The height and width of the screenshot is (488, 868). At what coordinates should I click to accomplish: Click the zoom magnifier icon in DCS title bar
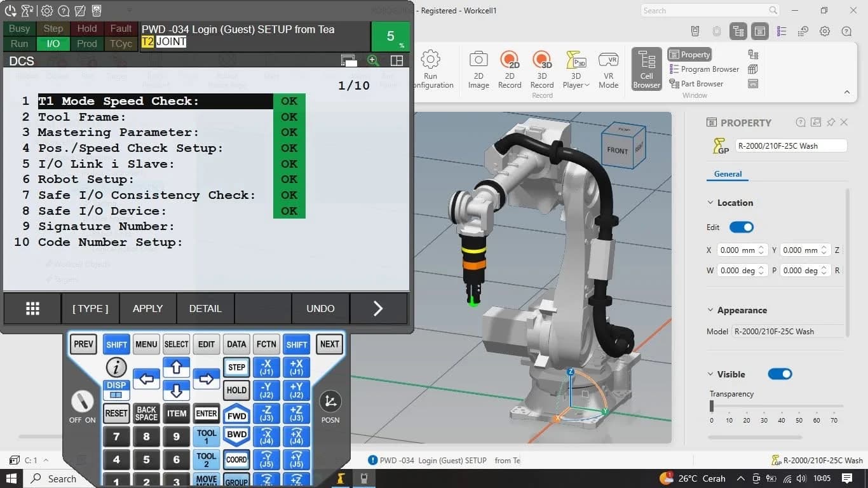[373, 60]
